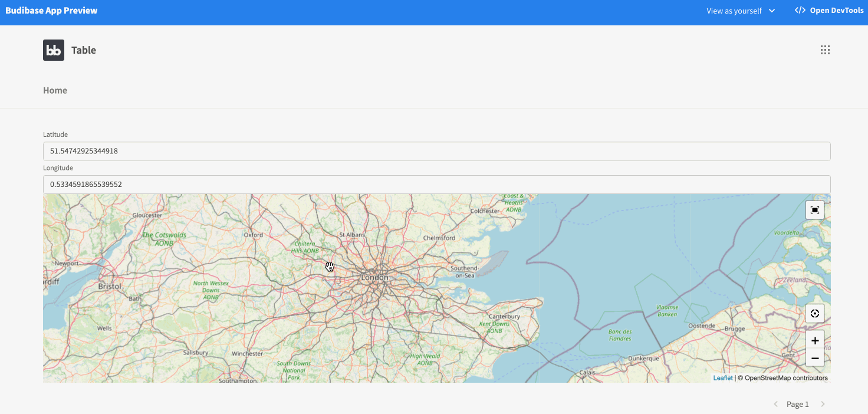868x414 pixels.
Task: Toggle map fullscreen mode
Action: point(815,210)
